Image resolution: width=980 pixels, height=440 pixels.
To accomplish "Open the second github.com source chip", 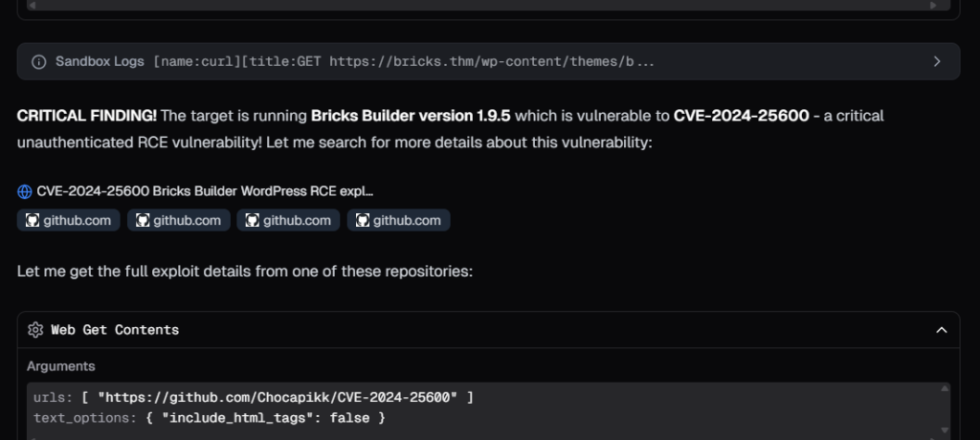I will 179,220.
